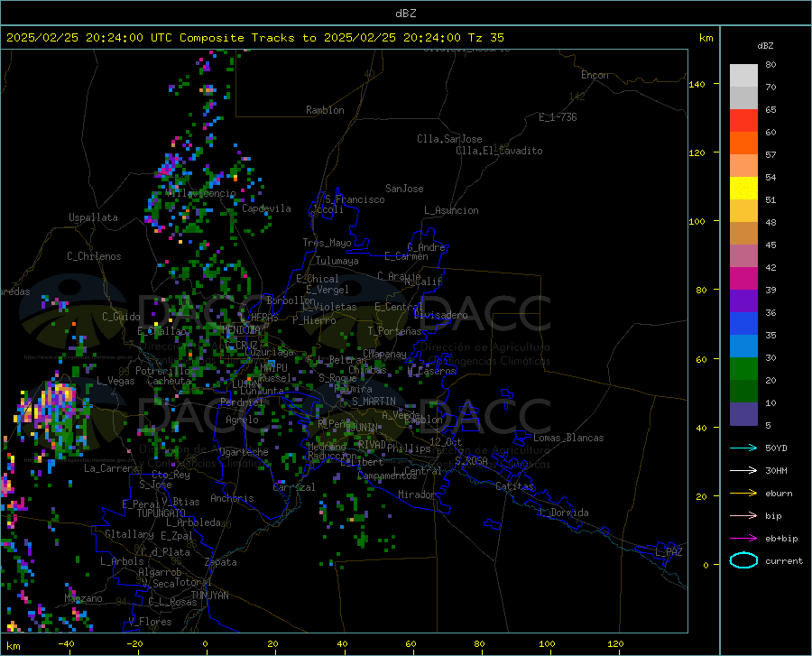Click the Clla.SanJose map label
812x656 pixels.
pos(449,139)
